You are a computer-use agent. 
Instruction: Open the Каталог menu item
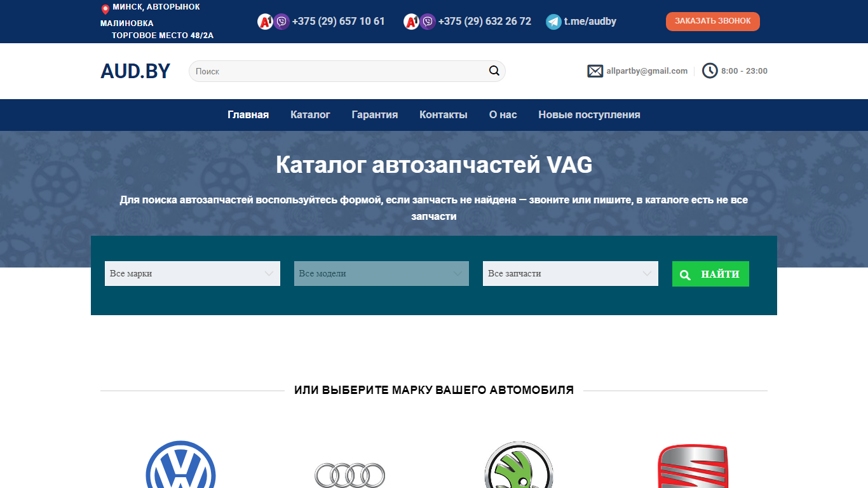point(310,115)
